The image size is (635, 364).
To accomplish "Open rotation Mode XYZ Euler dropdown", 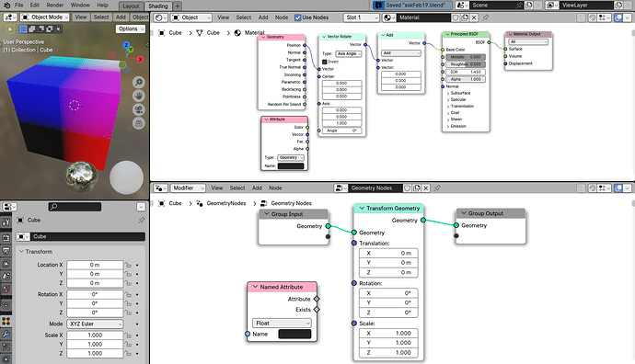I will point(95,324).
